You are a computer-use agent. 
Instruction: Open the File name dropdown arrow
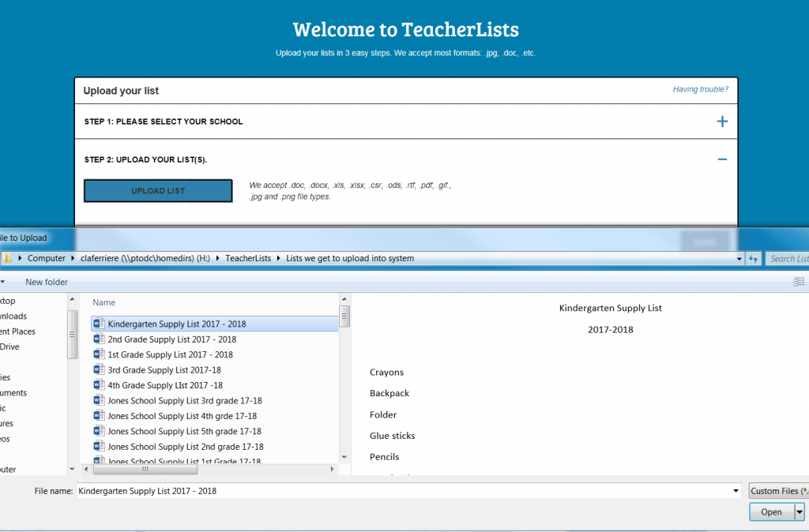tap(736, 491)
